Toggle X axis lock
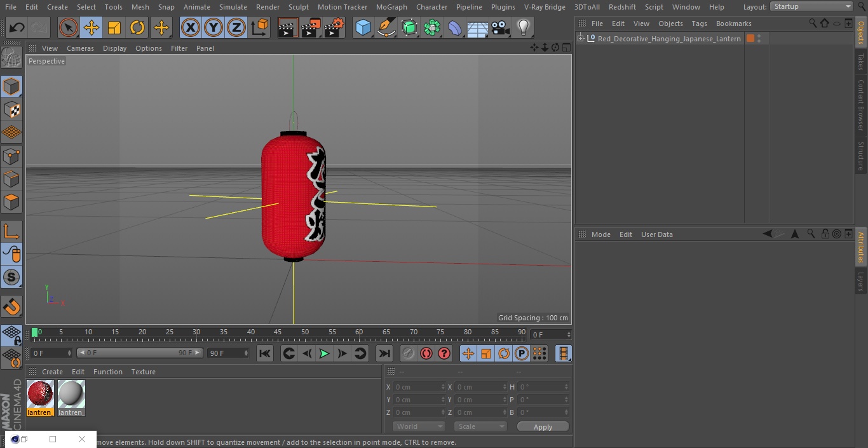The width and height of the screenshot is (868, 448). pyautogui.click(x=190, y=28)
